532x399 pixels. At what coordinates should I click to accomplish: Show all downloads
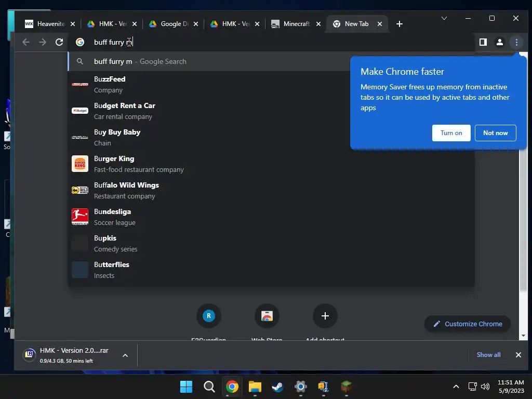click(x=488, y=354)
